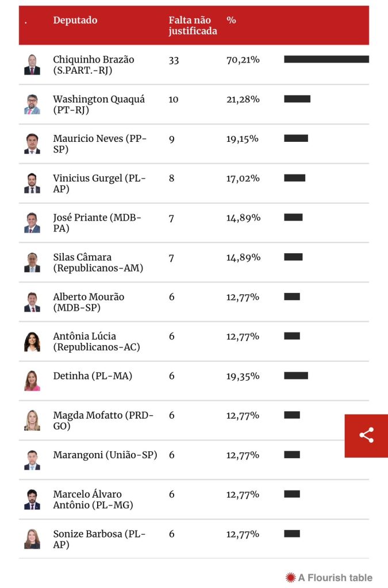Select the Vinicius Gurgel (PL-AP) row name

coord(99,183)
